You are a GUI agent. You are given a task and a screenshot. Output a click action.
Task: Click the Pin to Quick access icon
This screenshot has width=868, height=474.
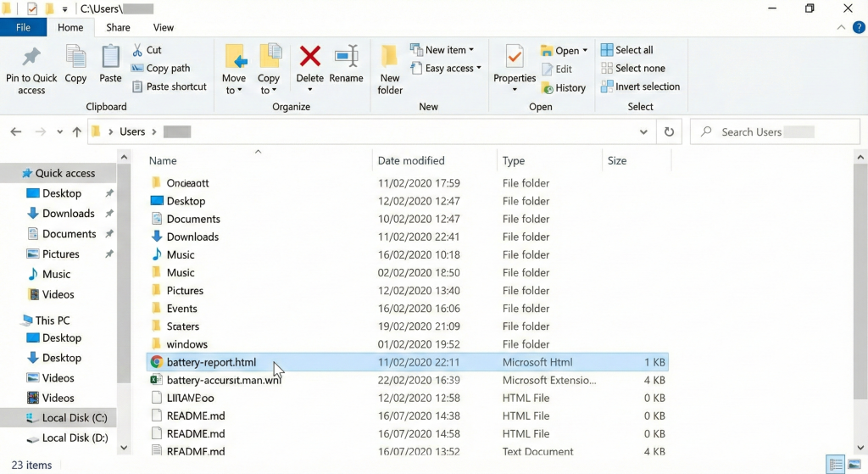point(31,58)
